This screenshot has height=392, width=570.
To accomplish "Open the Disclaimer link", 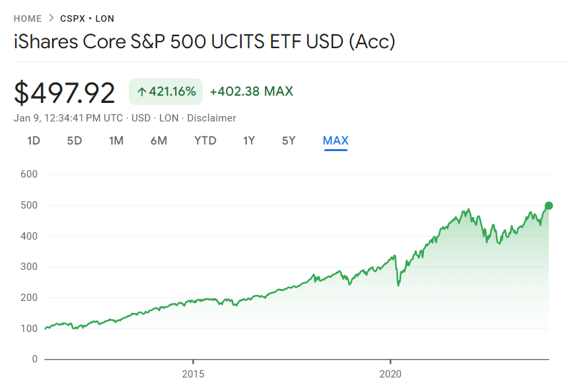I will [x=211, y=118].
